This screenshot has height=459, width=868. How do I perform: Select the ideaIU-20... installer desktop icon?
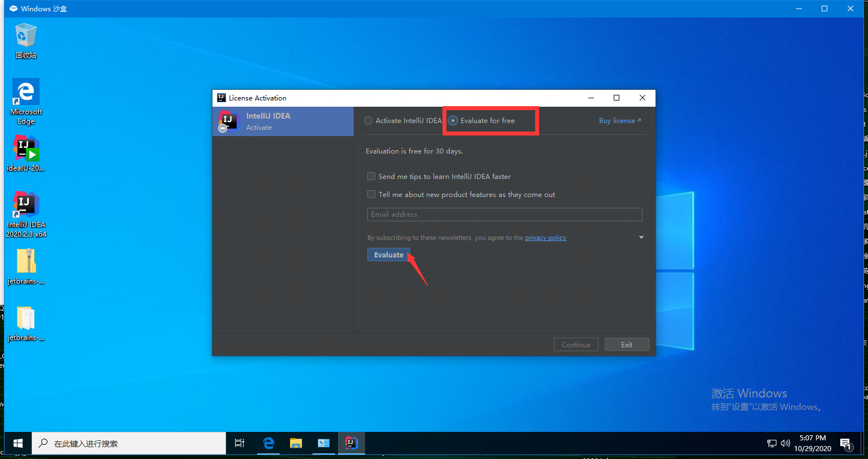(25, 153)
